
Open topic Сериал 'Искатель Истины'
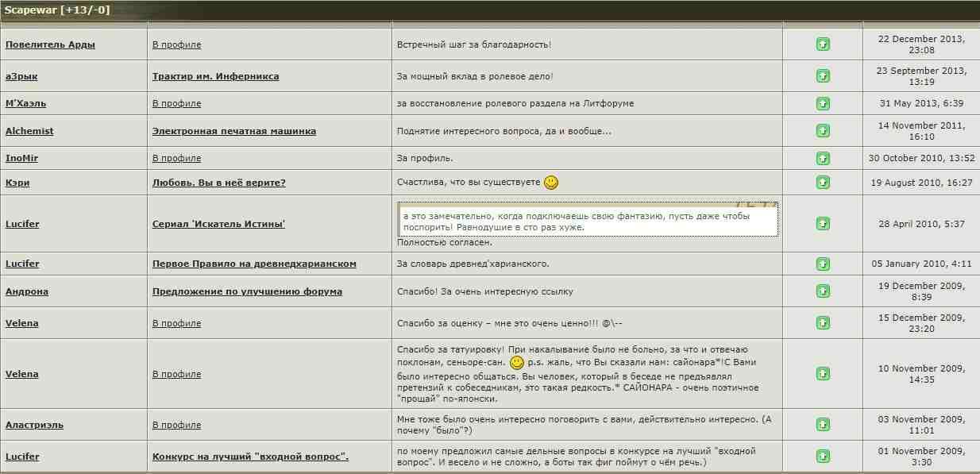[218, 224]
